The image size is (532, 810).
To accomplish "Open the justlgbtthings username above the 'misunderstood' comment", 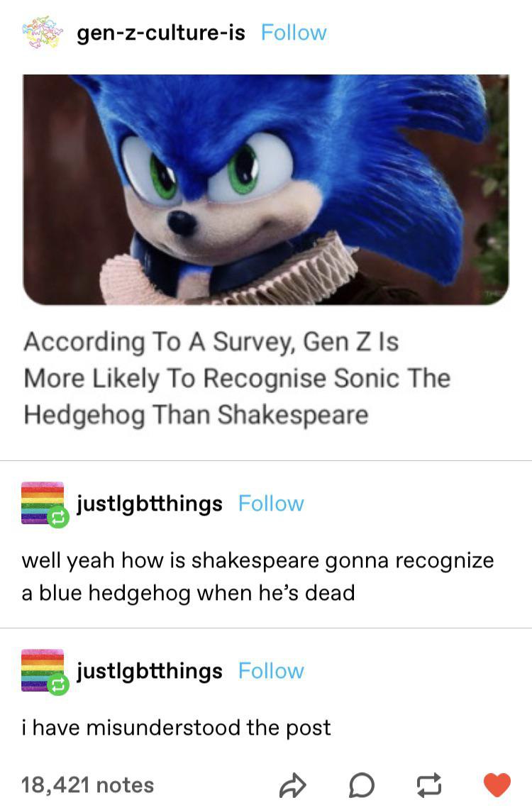I will click(150, 672).
